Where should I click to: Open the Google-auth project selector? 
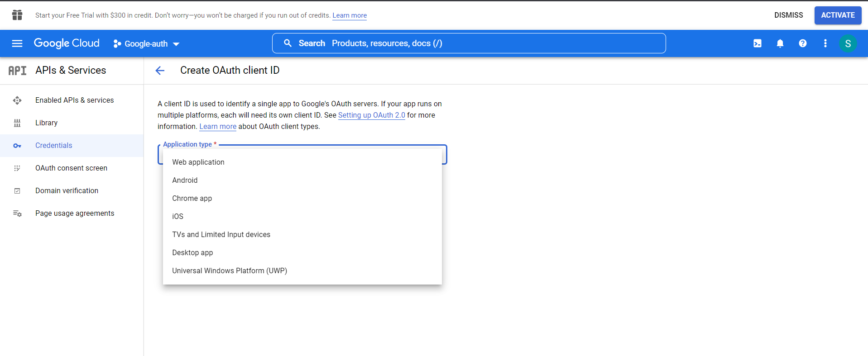[146, 44]
